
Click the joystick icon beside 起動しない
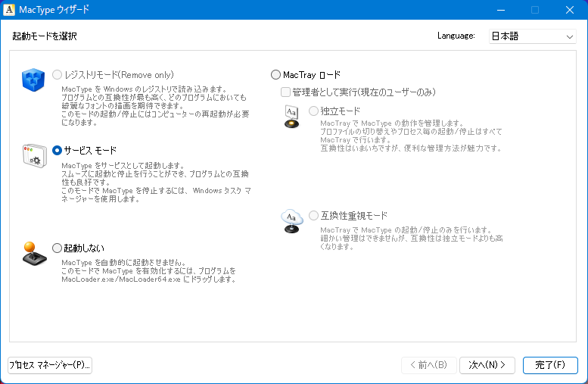pos(34,254)
